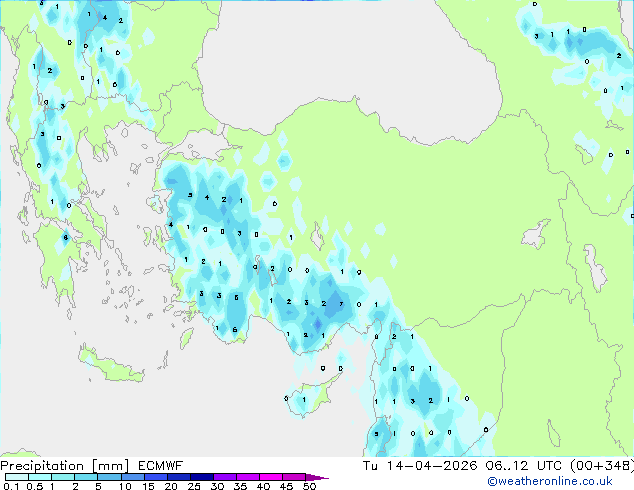Pick the 20–25 mm legend swatch
Screen dimensions: 634x490
pos(178,477)
